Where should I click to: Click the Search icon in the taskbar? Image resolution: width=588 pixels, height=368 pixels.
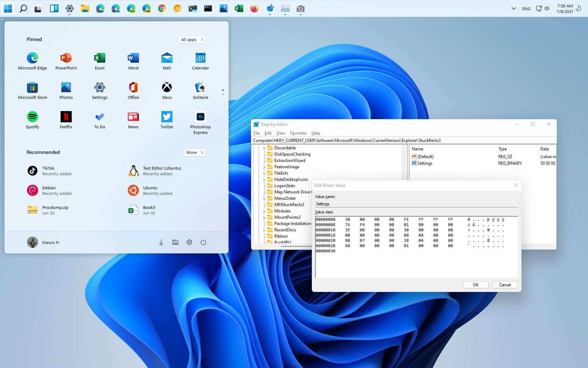(23, 8)
